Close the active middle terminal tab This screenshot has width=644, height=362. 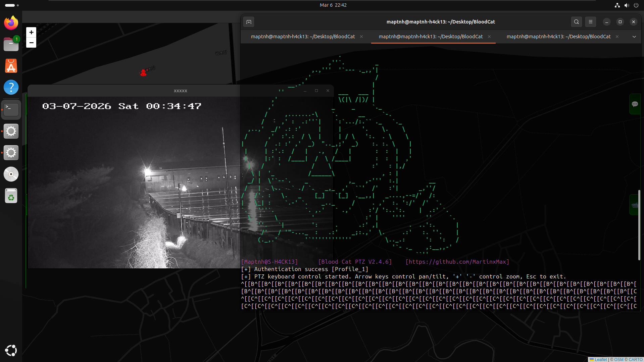click(x=489, y=37)
